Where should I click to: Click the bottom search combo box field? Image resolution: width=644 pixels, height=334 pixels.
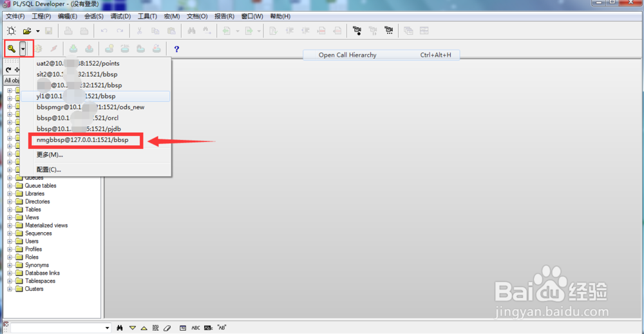(x=61, y=328)
